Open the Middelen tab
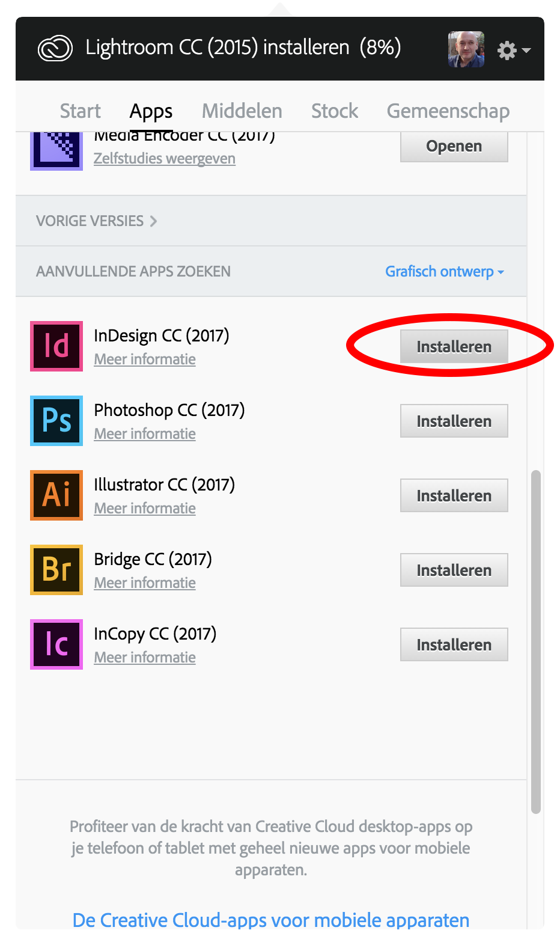 pos(242,111)
